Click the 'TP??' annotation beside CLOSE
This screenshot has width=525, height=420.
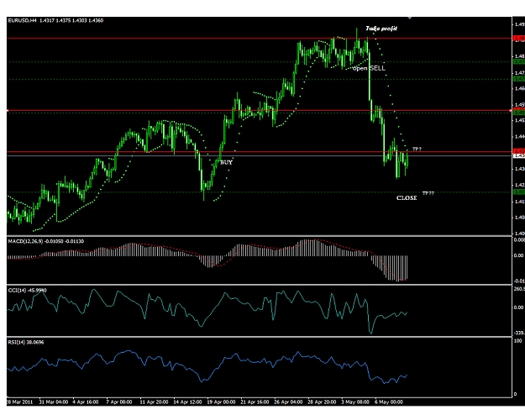point(428,193)
